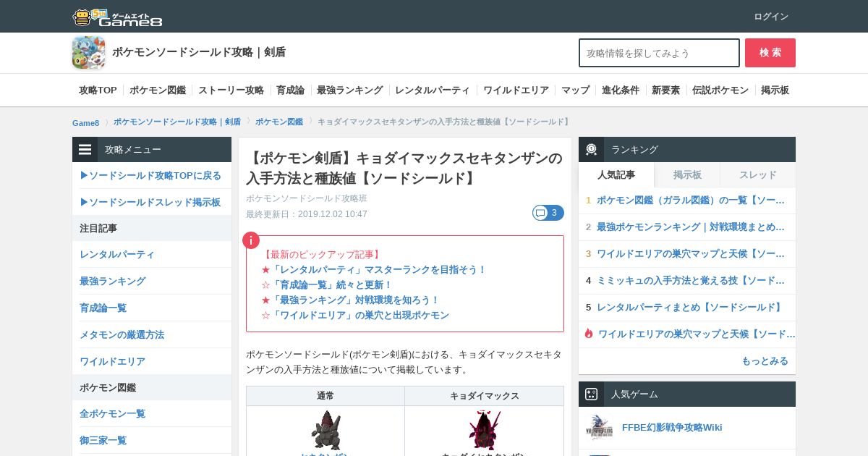The height and width of the screenshot is (456, 868).
Task: Click the red info icon on pickup box
Action: [x=251, y=240]
